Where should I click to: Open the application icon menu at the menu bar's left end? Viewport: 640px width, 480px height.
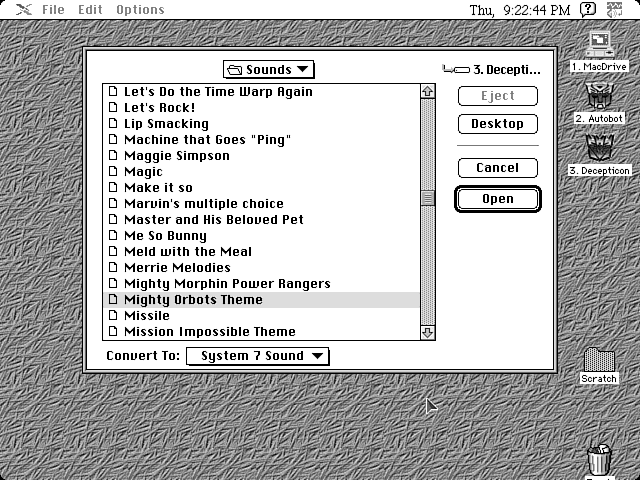[24, 9]
